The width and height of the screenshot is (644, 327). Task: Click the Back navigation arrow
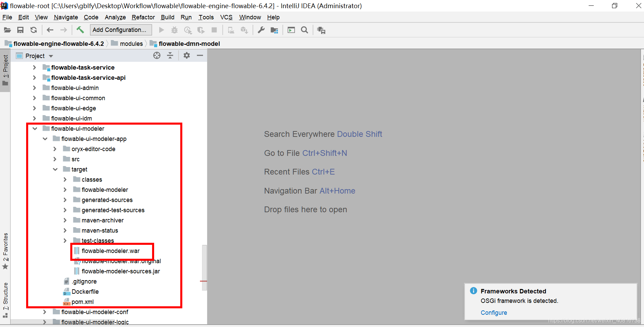50,30
